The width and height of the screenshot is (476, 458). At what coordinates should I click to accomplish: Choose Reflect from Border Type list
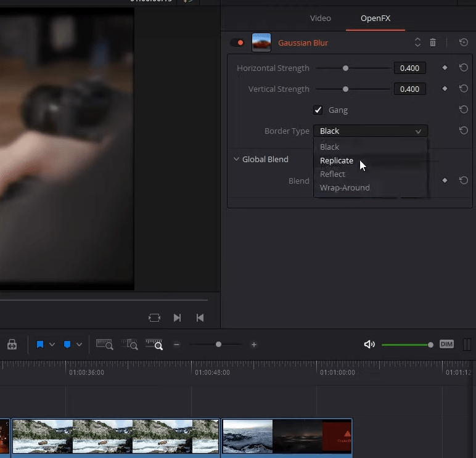point(371,174)
